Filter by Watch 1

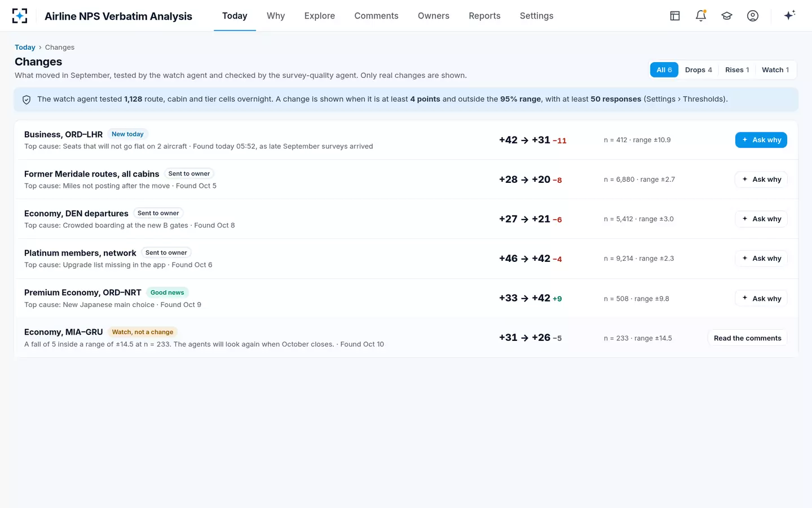775,70
